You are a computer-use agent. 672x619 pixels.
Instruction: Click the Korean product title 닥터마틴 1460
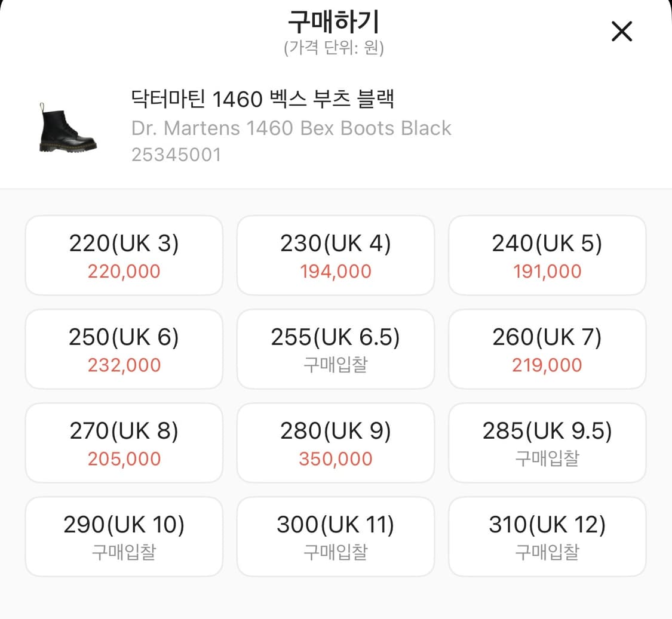(x=262, y=100)
